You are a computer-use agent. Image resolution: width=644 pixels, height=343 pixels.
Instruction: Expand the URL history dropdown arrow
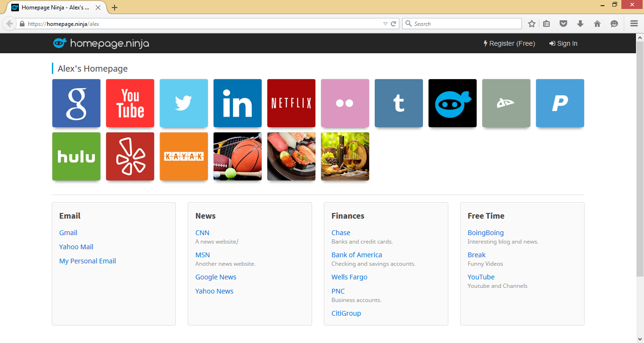385,24
